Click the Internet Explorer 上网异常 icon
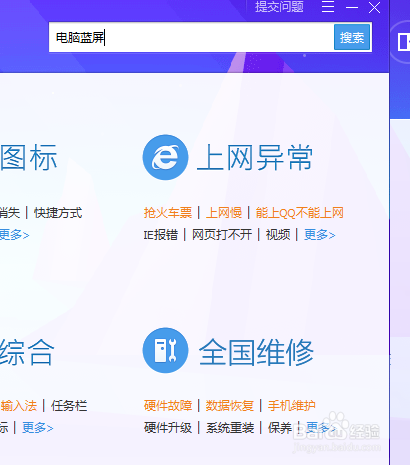410x465 pixels. 165,157
